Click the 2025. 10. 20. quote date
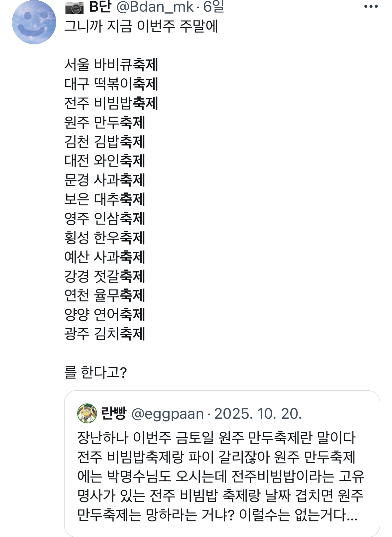This screenshot has height=537, width=392. tap(258, 414)
